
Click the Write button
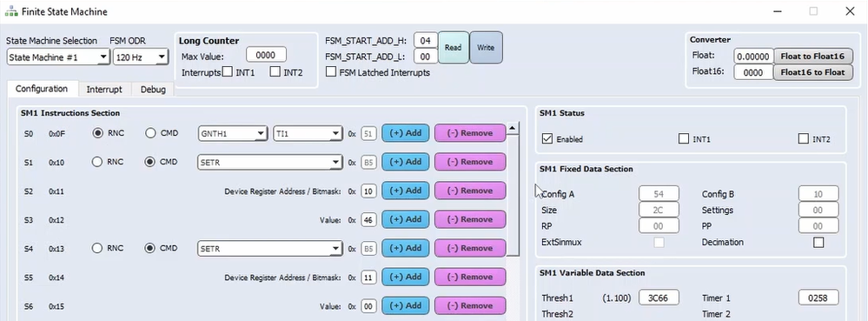coord(486,48)
